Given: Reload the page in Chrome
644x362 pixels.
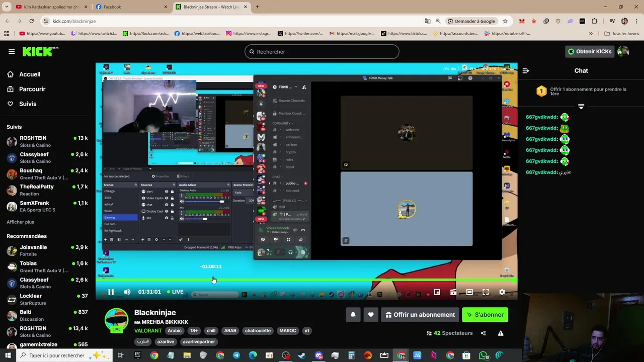Looking at the screenshot, I should tap(31, 21).
